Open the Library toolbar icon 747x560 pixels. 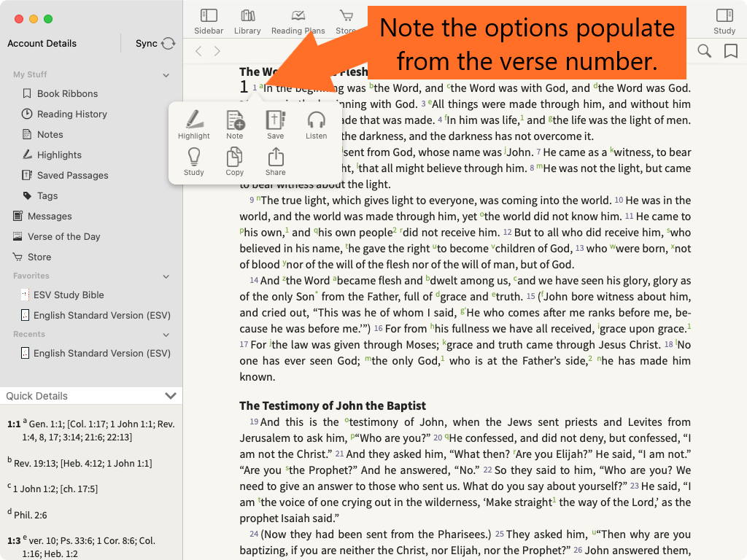click(247, 21)
